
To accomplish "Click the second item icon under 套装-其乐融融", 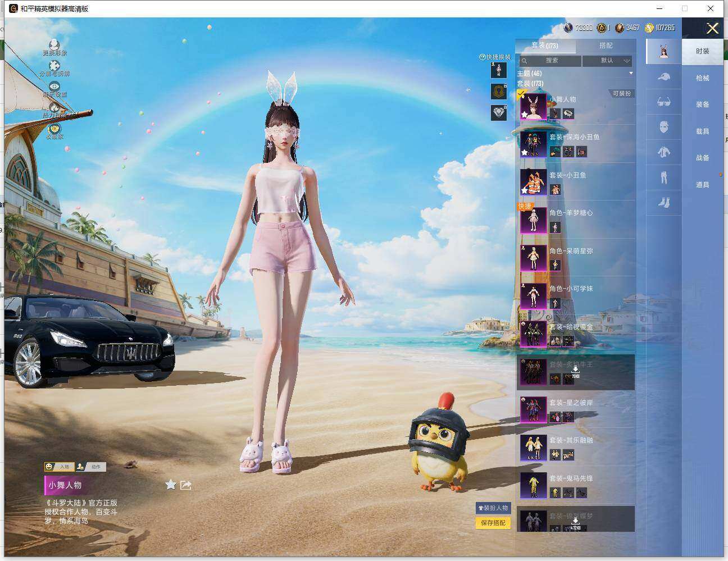I will coord(568,455).
